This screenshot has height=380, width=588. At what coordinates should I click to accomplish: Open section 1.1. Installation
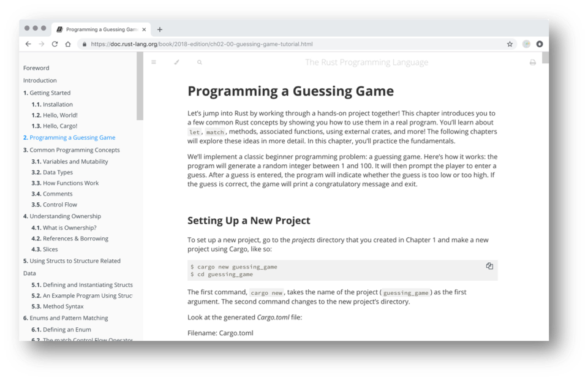point(52,104)
